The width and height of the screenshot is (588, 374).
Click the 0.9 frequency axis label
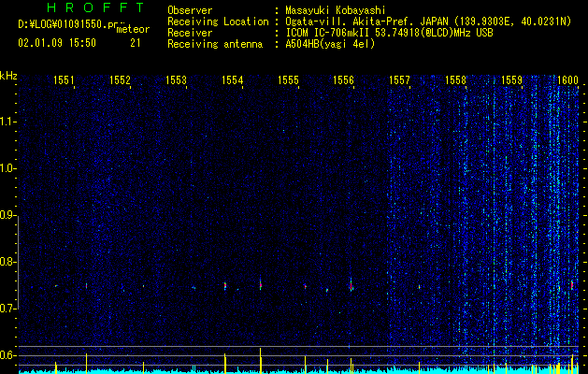[7, 215]
